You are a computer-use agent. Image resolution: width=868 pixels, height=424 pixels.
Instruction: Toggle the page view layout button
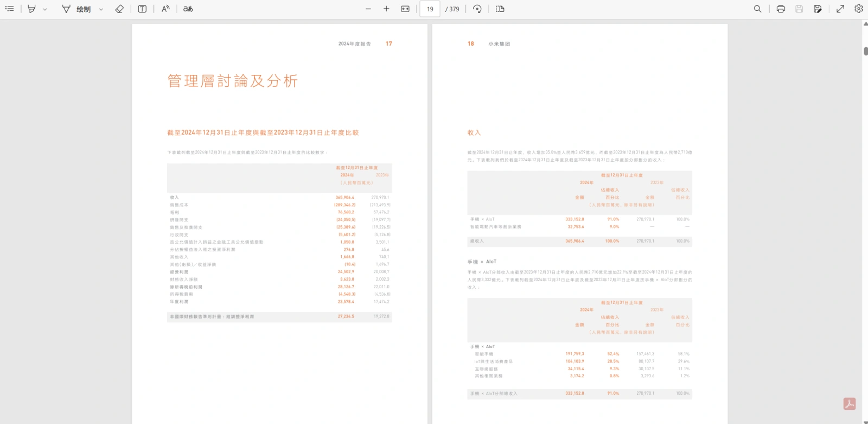click(x=500, y=9)
